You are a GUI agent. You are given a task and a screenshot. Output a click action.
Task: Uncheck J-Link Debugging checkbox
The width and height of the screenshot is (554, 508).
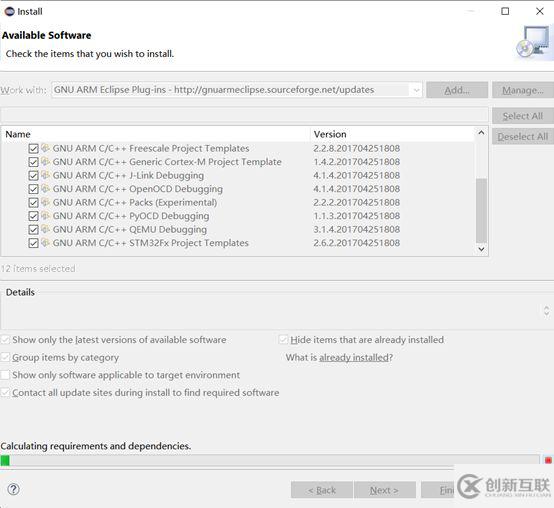33,176
